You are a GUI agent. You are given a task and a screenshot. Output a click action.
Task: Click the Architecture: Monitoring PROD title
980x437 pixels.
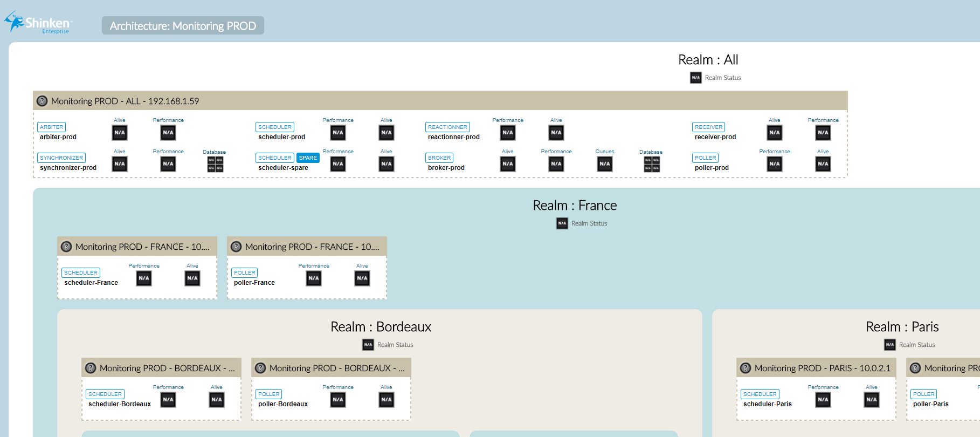pyautogui.click(x=183, y=26)
